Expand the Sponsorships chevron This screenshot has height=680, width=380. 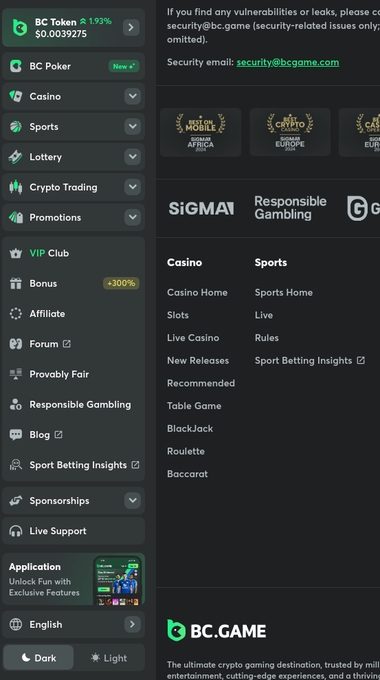132,500
